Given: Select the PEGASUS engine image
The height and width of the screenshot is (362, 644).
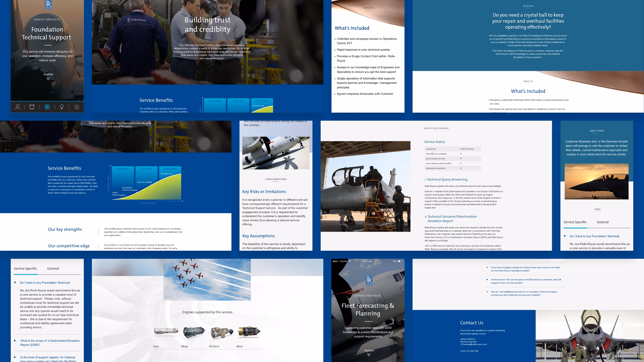Looking at the screenshot, I should tap(222, 333).
